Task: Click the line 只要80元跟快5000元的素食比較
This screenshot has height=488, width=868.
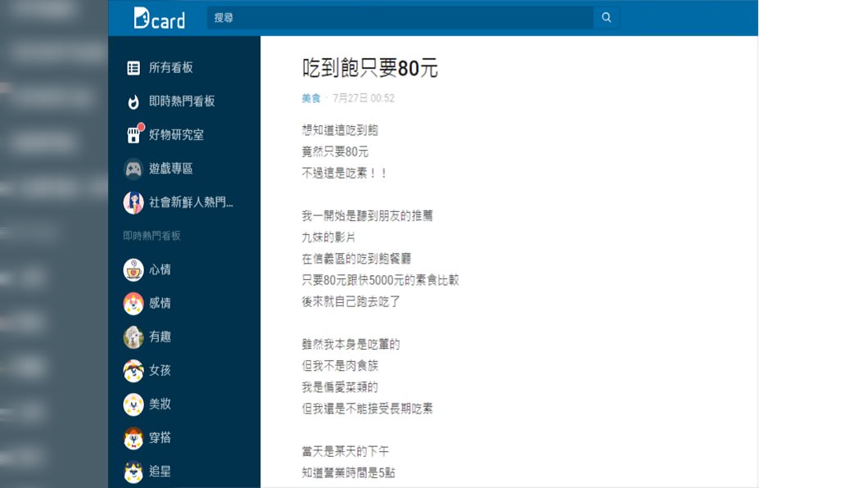Action: (x=380, y=281)
